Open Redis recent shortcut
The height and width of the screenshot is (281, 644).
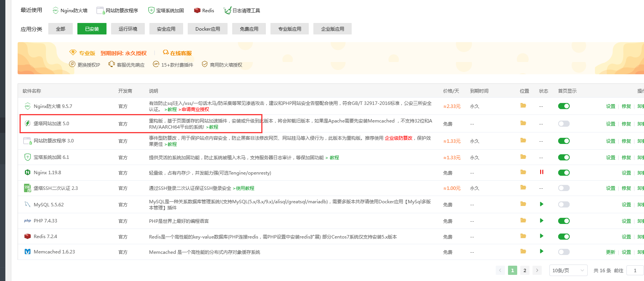coord(204,10)
